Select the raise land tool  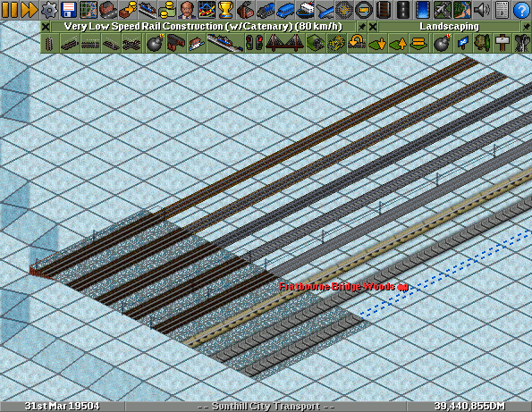(398, 43)
